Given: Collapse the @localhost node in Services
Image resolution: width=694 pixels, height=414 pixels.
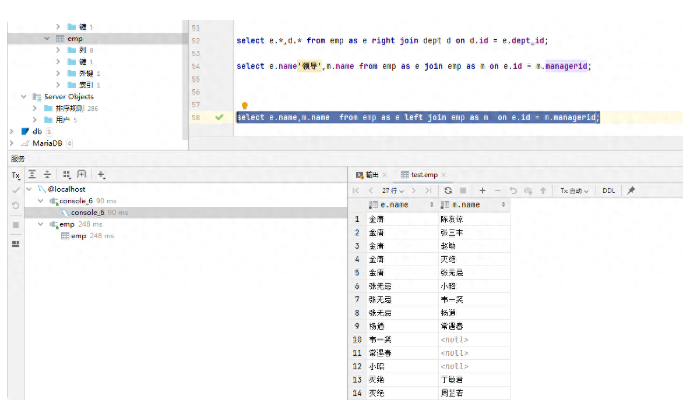Looking at the screenshot, I should coord(29,189).
